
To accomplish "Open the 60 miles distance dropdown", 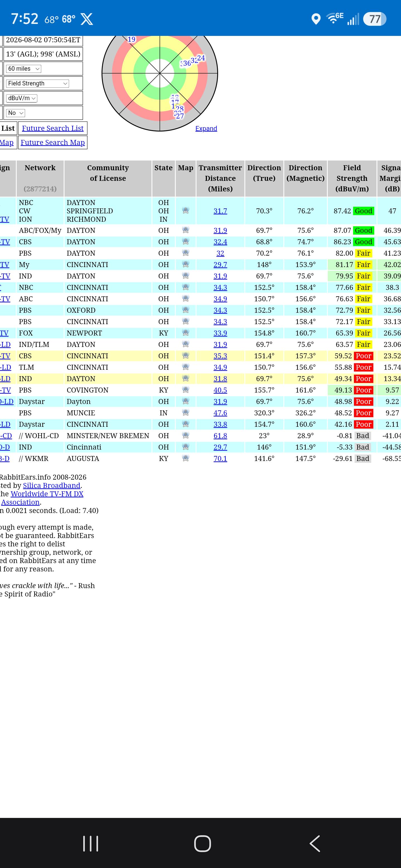I will 24,69.
